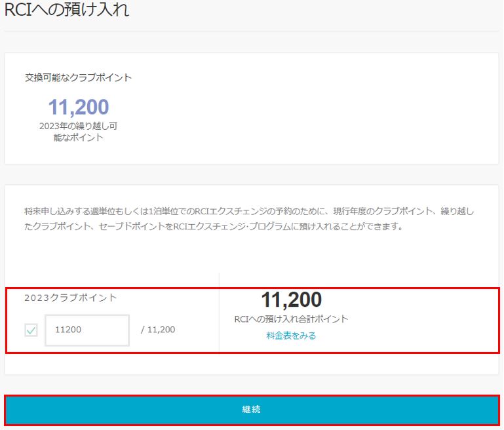The image size is (504, 430).
Task: Click the RCIへの預け入れ page heading
Action: (67, 10)
